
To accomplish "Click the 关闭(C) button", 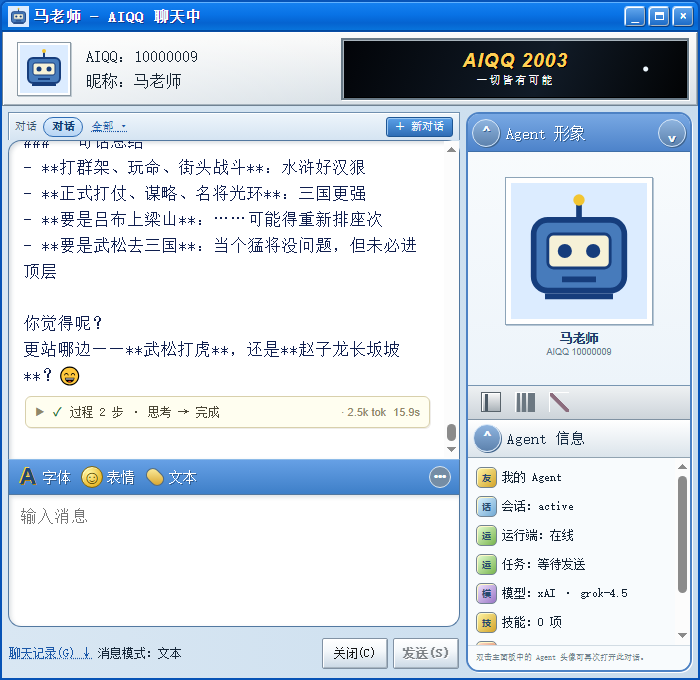I will [354, 653].
